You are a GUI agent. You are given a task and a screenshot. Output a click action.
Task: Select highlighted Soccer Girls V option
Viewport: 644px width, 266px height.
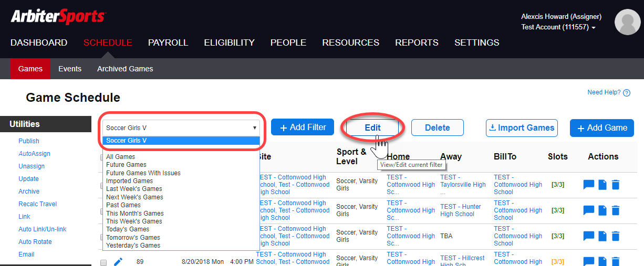click(x=181, y=141)
